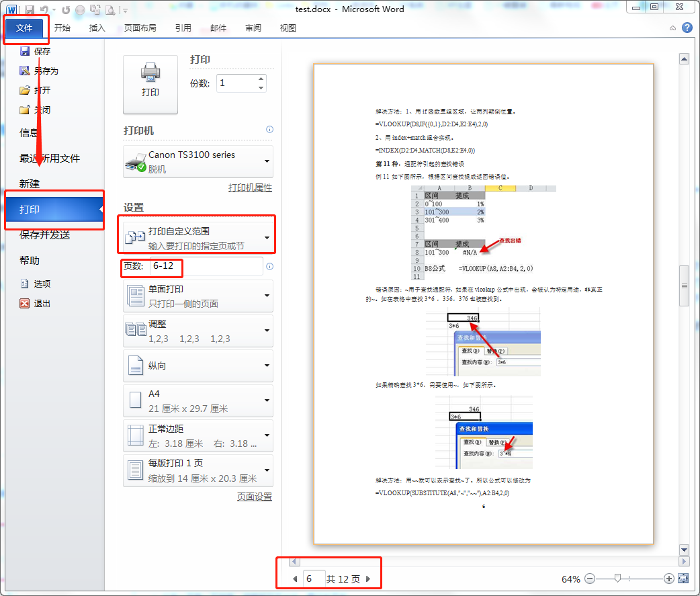The image size is (700, 596).
Task: Increase copies count with up spinner
Action: (x=261, y=79)
